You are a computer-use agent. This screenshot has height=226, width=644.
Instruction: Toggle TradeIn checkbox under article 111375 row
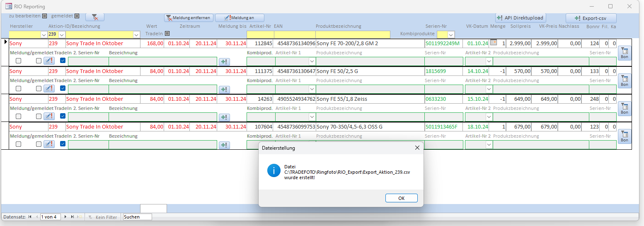tap(63, 88)
